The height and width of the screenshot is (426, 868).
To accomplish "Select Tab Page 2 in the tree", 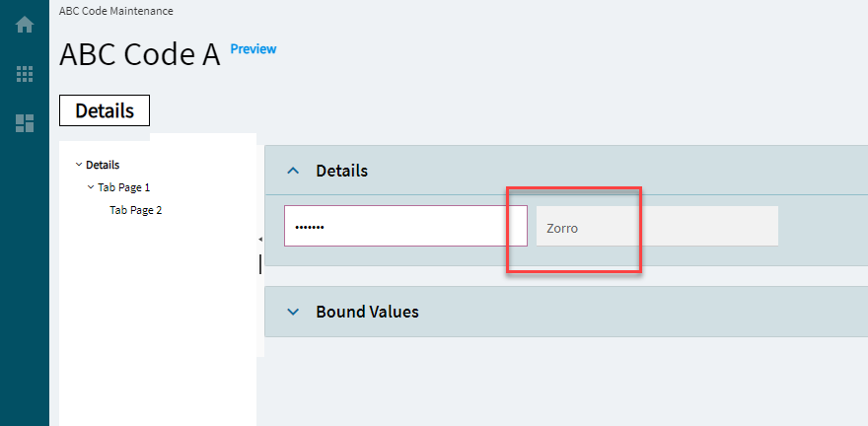I will tap(136, 210).
